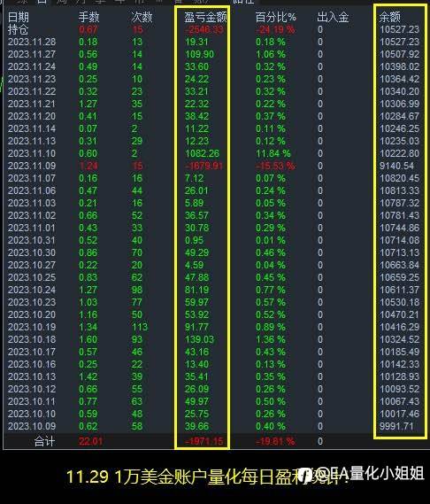
Task: Sort by the 次数 column header
Action: pyautogui.click(x=142, y=17)
